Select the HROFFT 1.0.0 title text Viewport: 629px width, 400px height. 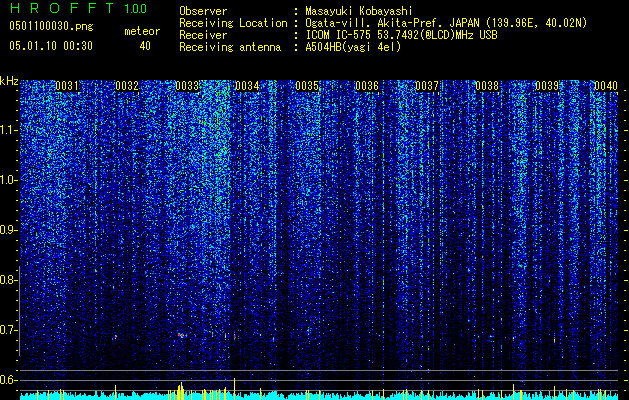pos(78,8)
